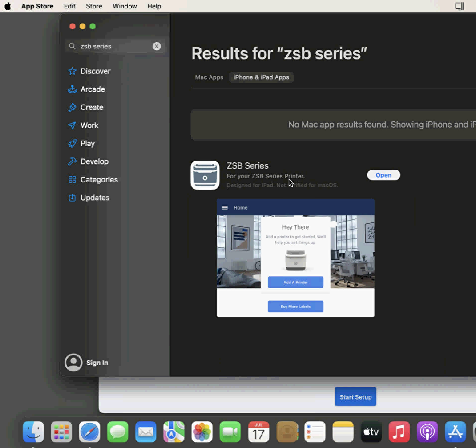
Task: Open the App Store menu
Action: click(37, 6)
